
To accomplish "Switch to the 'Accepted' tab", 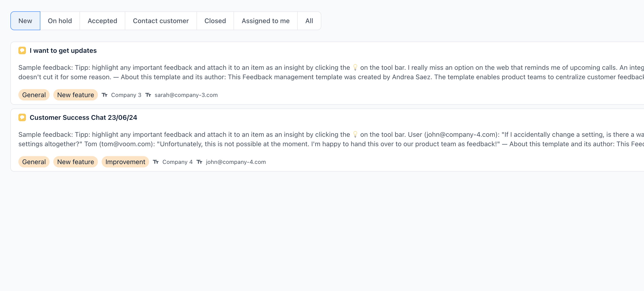I will 102,21.
